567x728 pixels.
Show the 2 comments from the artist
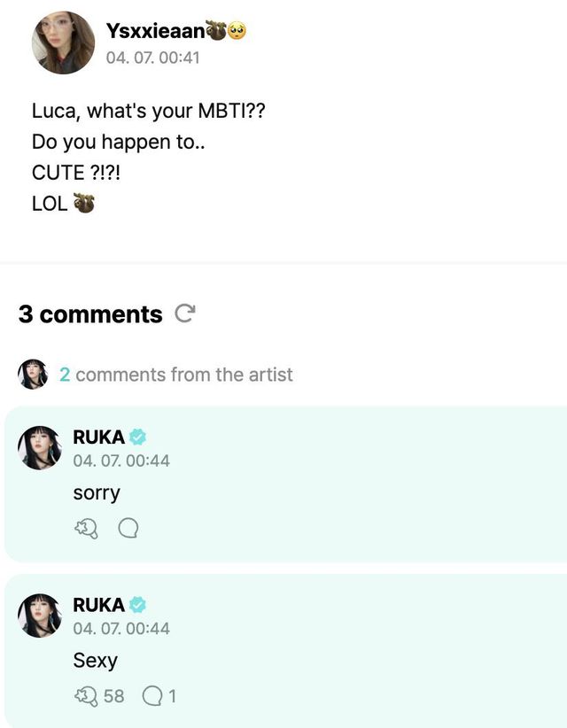(175, 375)
